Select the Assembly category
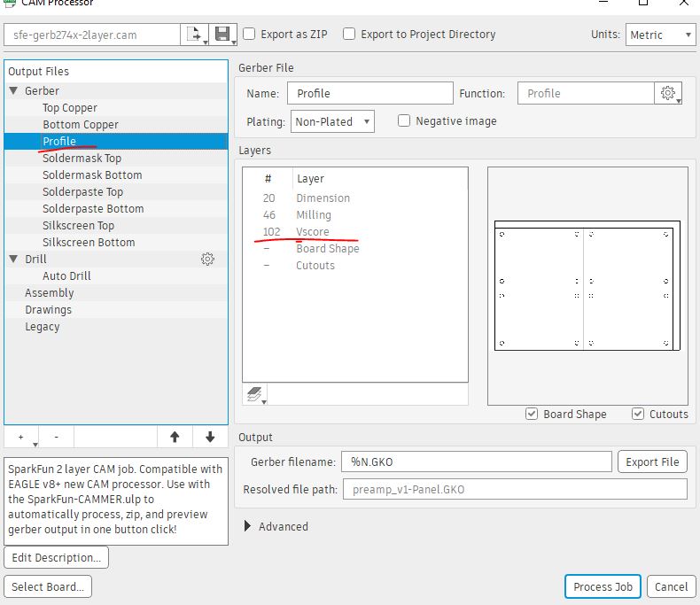This screenshot has width=700, height=605. [x=49, y=292]
